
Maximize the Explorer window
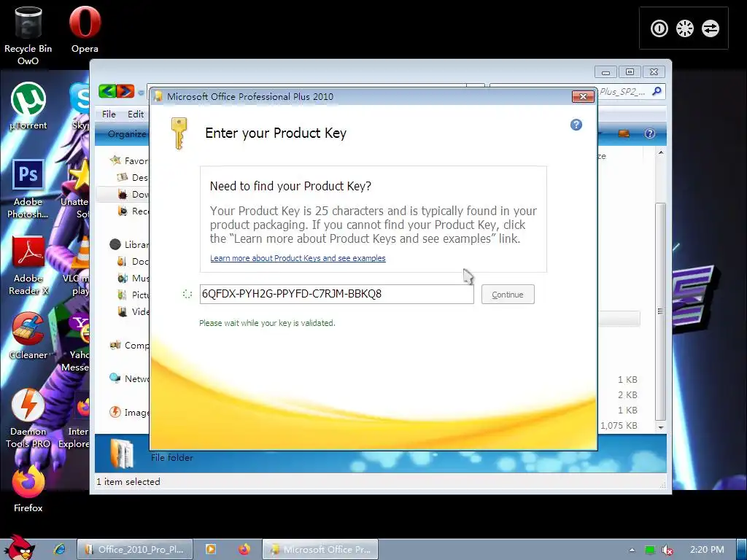(x=630, y=72)
